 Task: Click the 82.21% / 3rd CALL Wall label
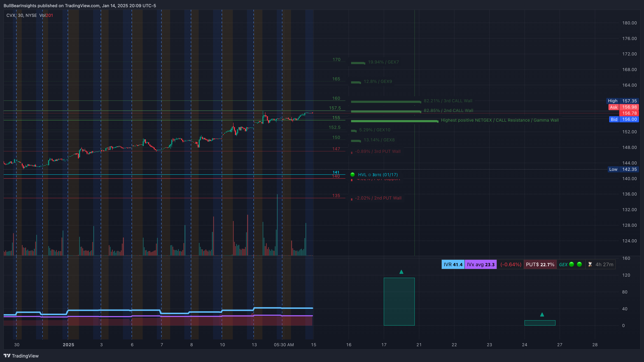[x=448, y=101]
